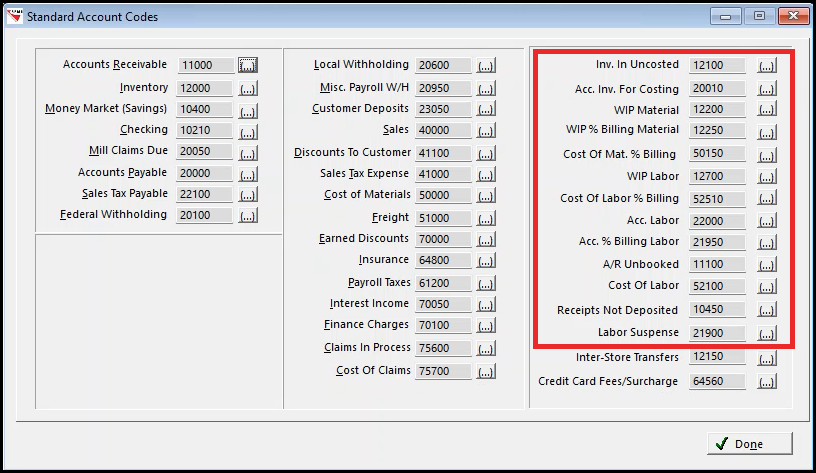Browse account for Discounts To Customer
The width and height of the screenshot is (816, 473).
click(x=486, y=154)
